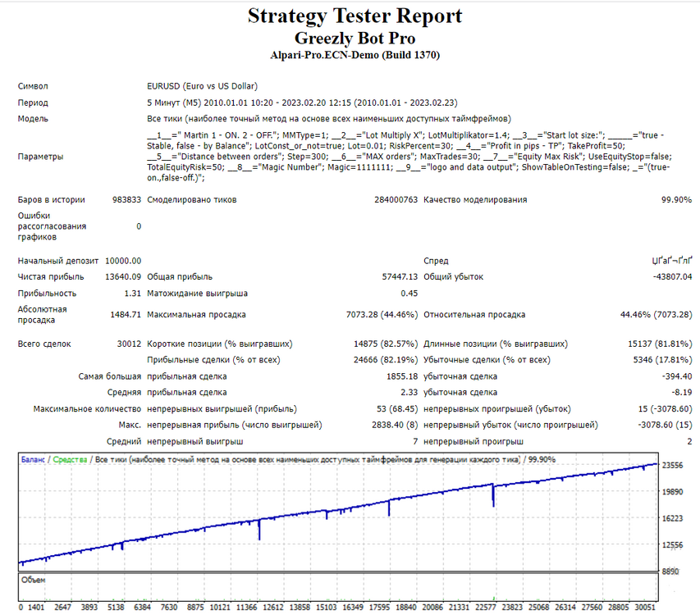The height and width of the screenshot is (615, 700).
Task: Click 'Alpari-Pro.ECN-Demo (Build 1370)' text
Action: coord(355,55)
